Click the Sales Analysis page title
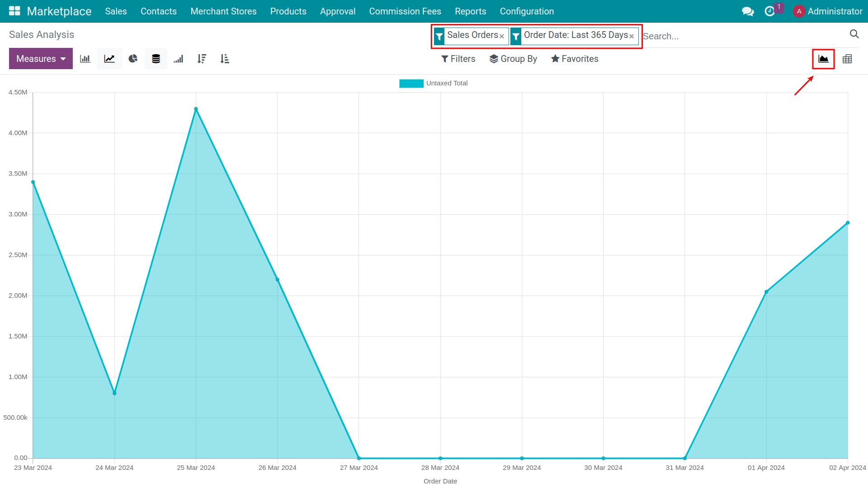The width and height of the screenshot is (868, 488). (x=42, y=35)
